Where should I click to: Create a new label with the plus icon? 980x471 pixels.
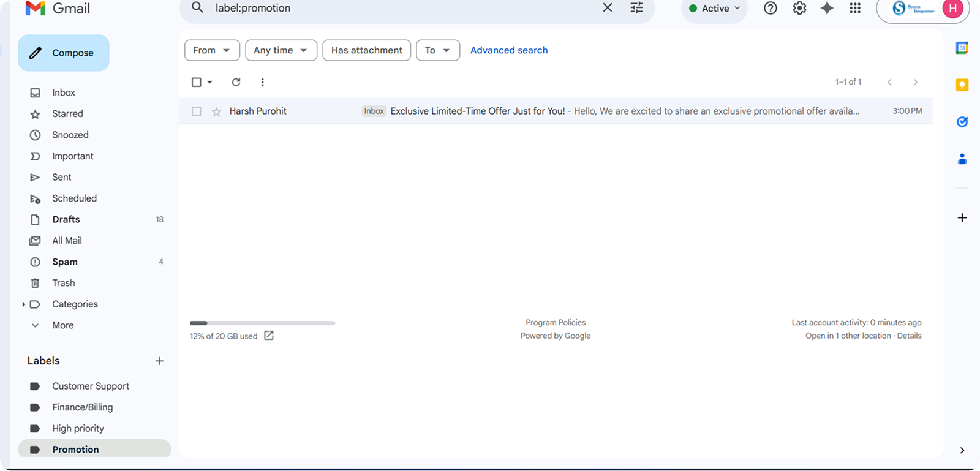159,361
